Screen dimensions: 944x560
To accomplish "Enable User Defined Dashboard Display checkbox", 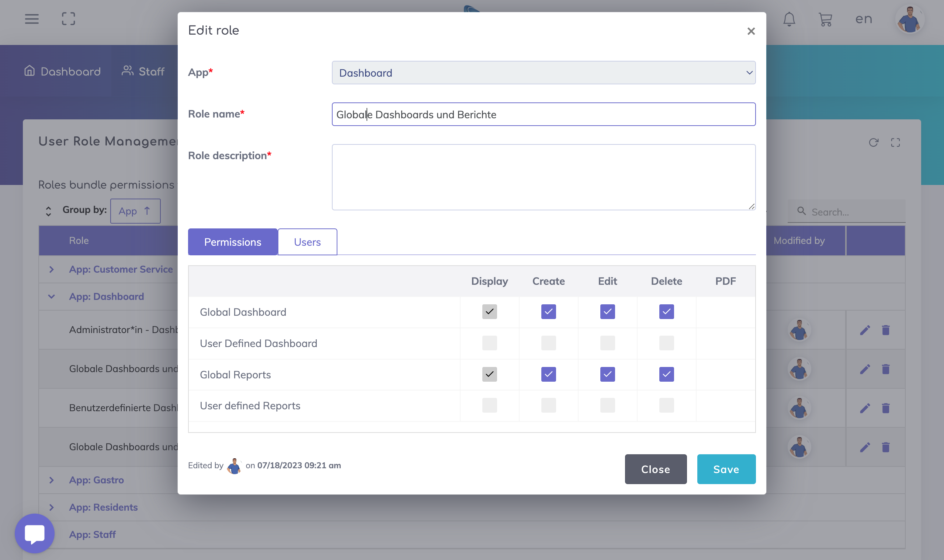I will point(489,343).
